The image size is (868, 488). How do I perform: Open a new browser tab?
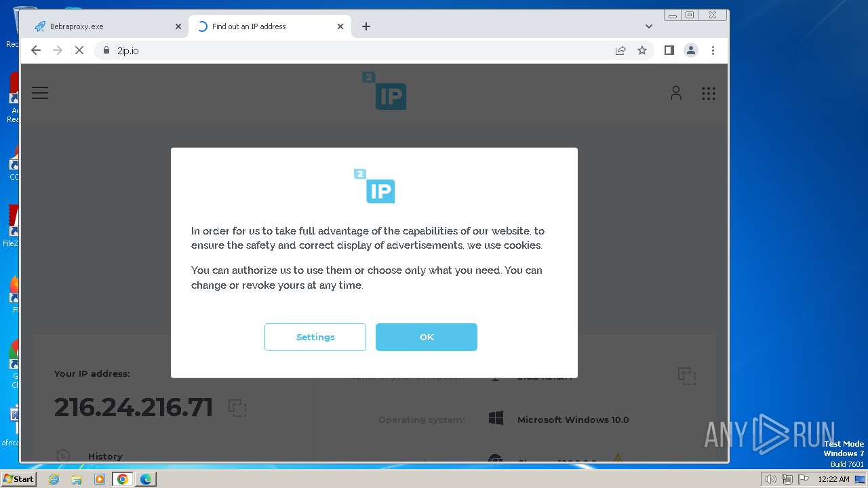pyautogui.click(x=366, y=26)
